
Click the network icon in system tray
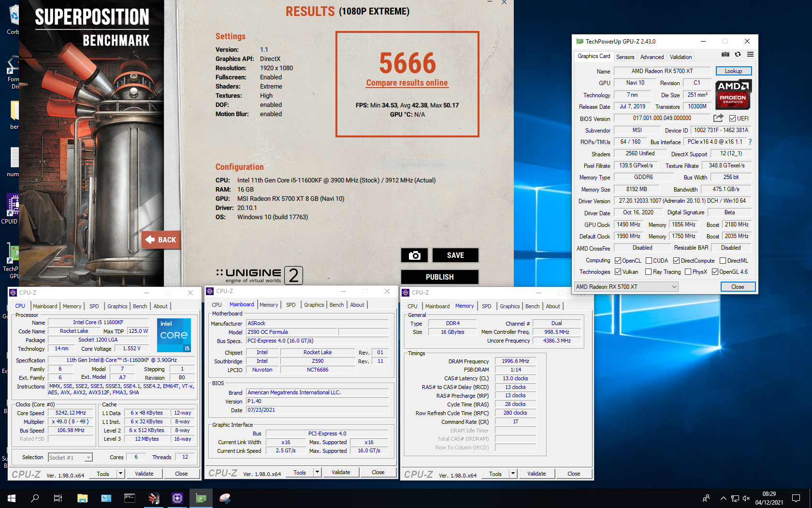(x=735, y=498)
